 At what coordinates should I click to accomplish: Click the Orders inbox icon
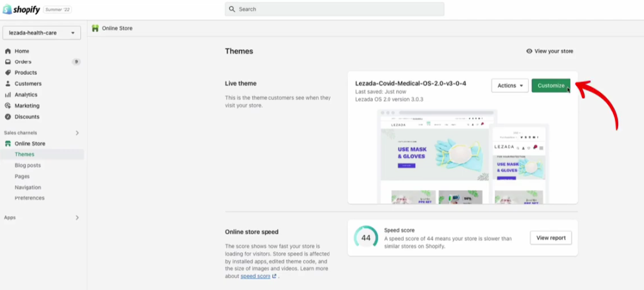(x=8, y=62)
